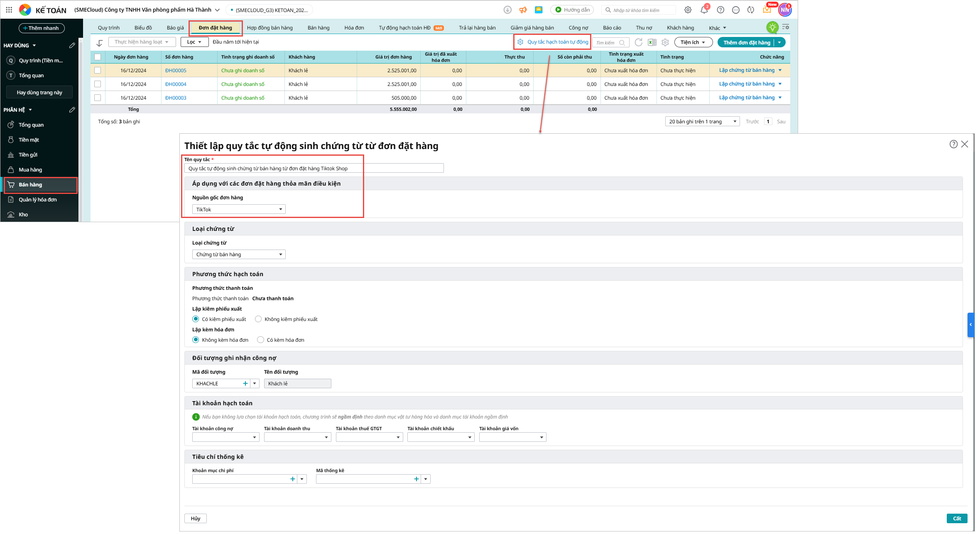
Task: Open the chat bubble ellipsis icon
Action: pyautogui.click(x=736, y=10)
